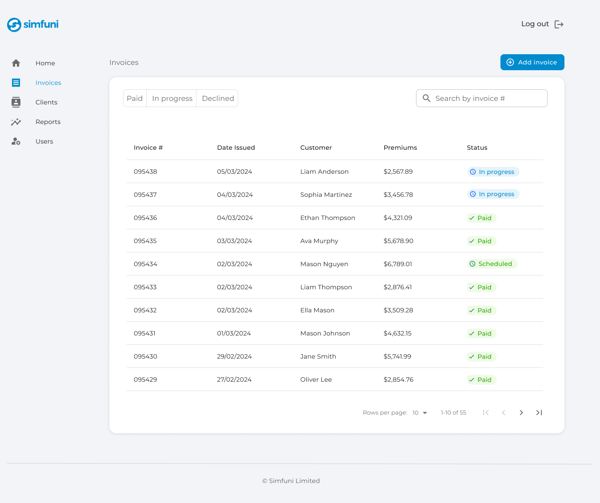600x503 pixels.
Task: Go to the next page arrow
Action: coord(521,413)
